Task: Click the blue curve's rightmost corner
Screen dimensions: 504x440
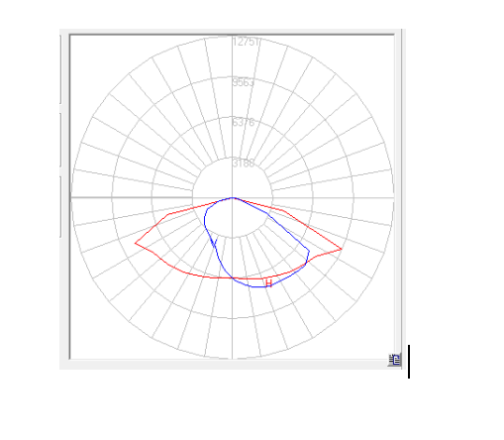Action: [x=309, y=252]
